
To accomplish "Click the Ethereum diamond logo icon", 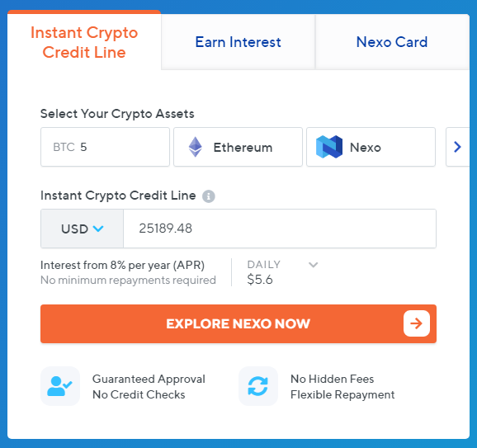I will (x=196, y=147).
